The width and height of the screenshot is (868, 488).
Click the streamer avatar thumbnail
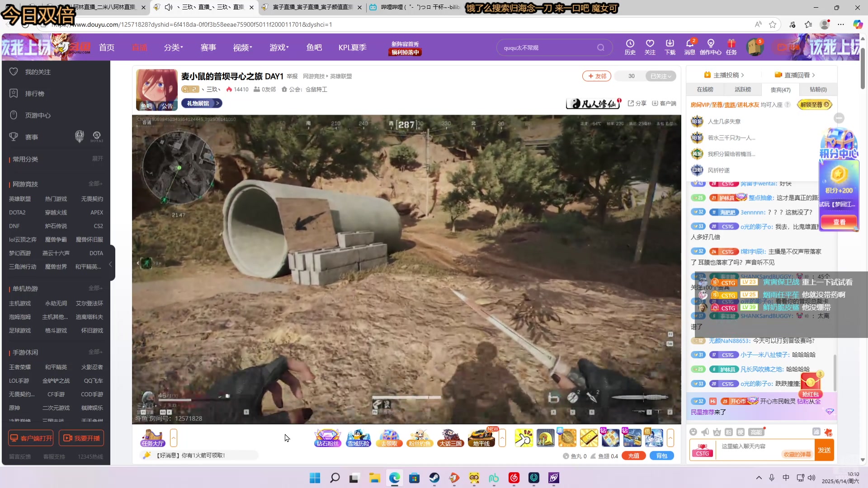coord(157,89)
